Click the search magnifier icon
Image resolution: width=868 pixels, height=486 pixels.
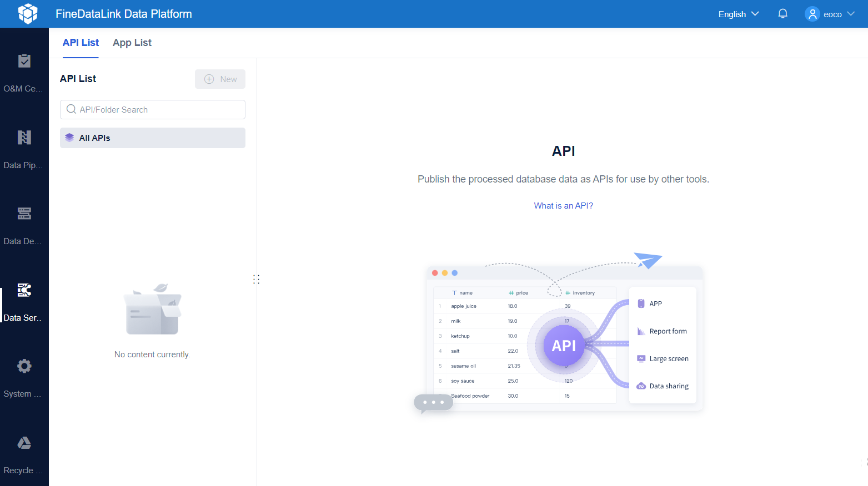71,109
